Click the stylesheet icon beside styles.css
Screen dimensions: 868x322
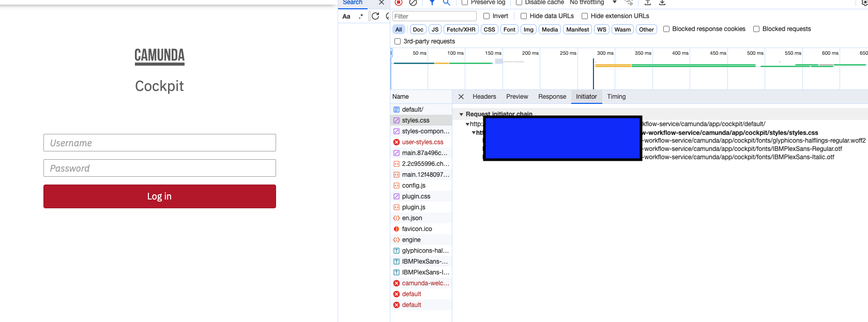point(397,120)
